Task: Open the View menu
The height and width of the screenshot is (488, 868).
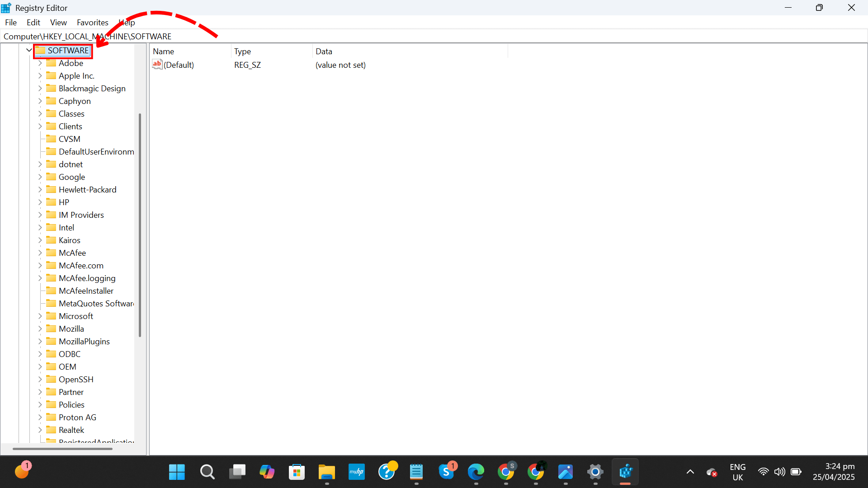Action: [x=58, y=22]
